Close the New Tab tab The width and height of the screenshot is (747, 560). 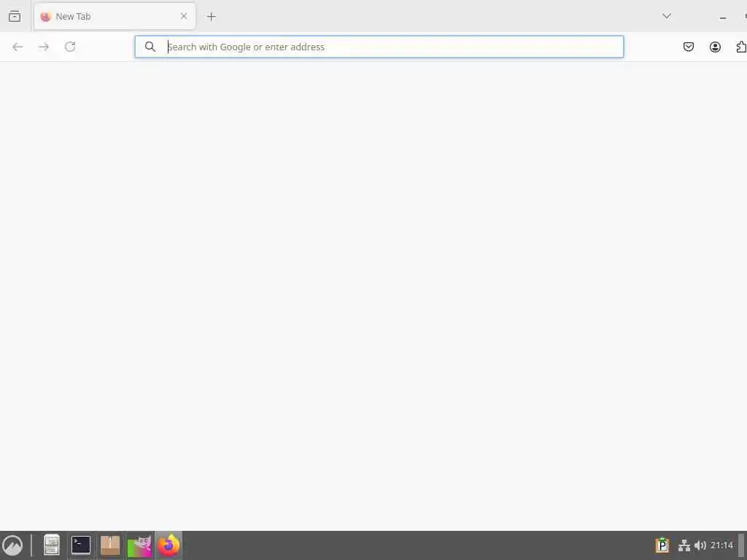[183, 16]
